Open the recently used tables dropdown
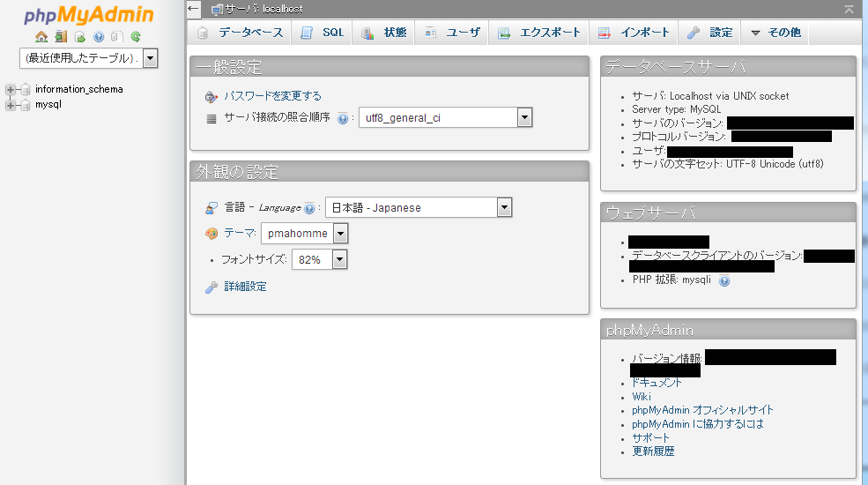 click(x=89, y=58)
